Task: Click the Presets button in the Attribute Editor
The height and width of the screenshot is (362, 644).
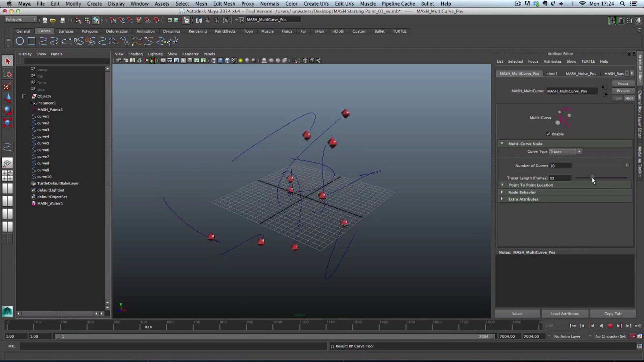Action: coord(623,91)
